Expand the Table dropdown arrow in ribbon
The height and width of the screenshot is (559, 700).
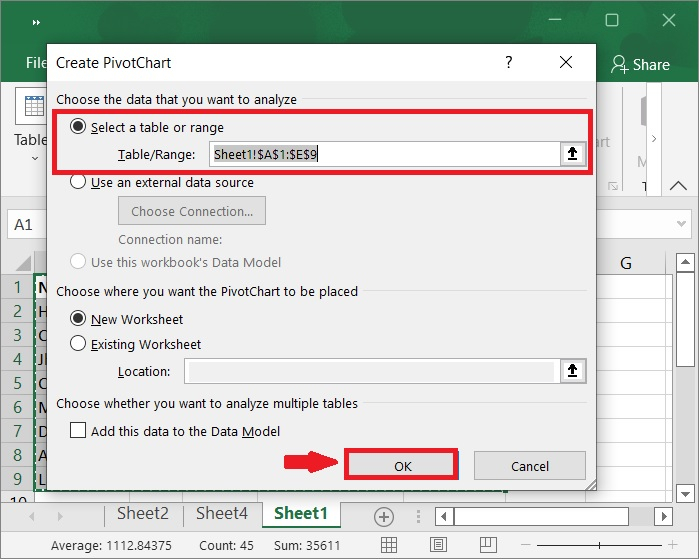(35, 159)
